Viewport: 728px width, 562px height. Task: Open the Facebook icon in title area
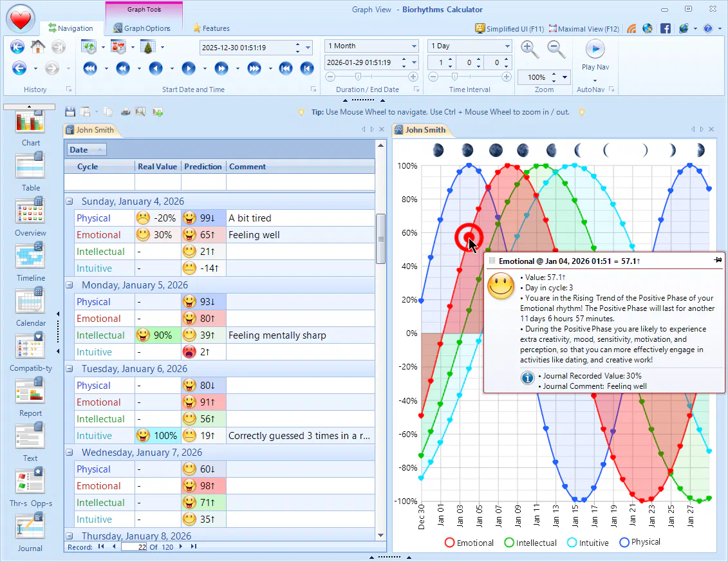[x=666, y=28]
